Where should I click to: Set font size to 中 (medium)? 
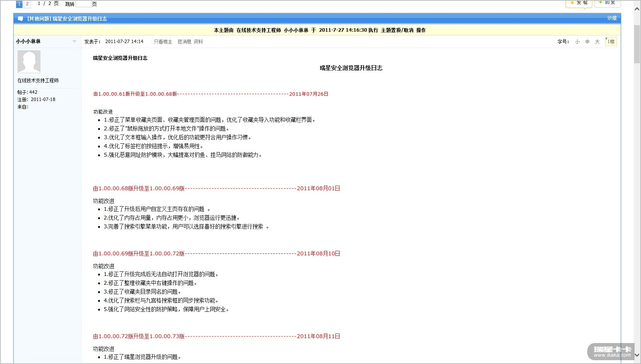[587, 42]
